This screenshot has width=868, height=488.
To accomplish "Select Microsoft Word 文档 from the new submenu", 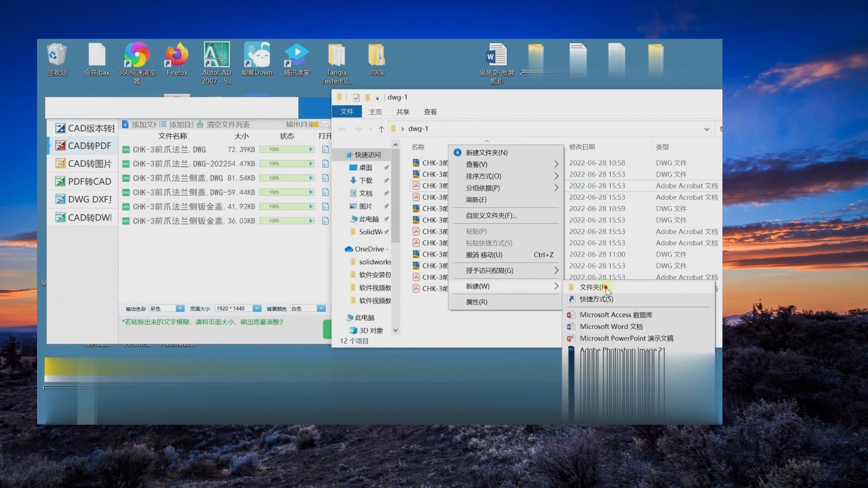I will [x=611, y=326].
